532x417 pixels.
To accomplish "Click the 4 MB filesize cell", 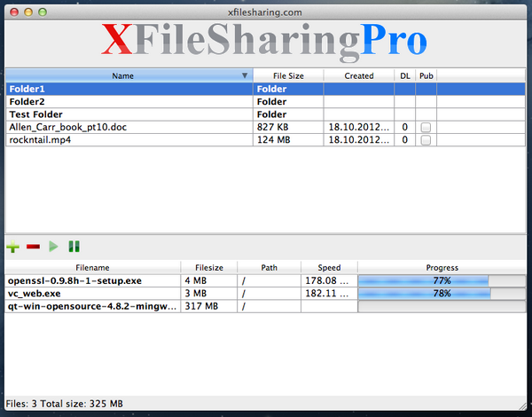I will (x=209, y=281).
